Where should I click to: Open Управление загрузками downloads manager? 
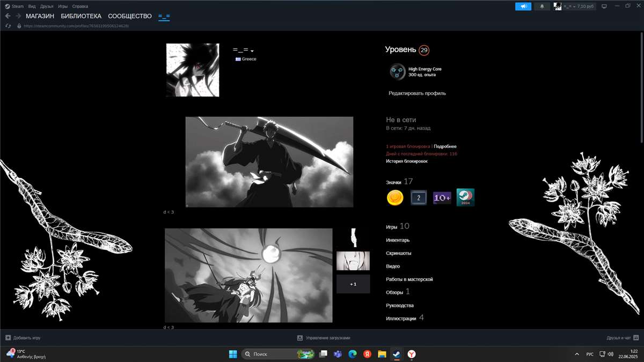[328, 338]
